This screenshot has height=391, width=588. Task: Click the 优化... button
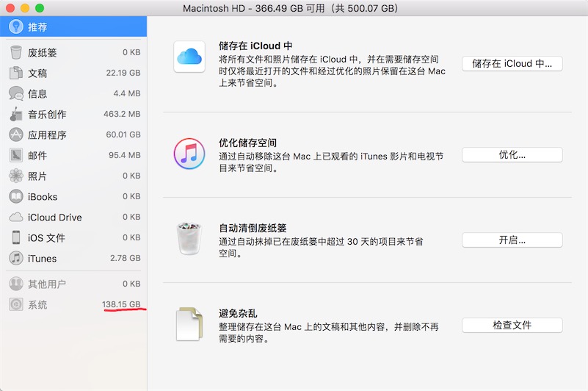pyautogui.click(x=512, y=155)
